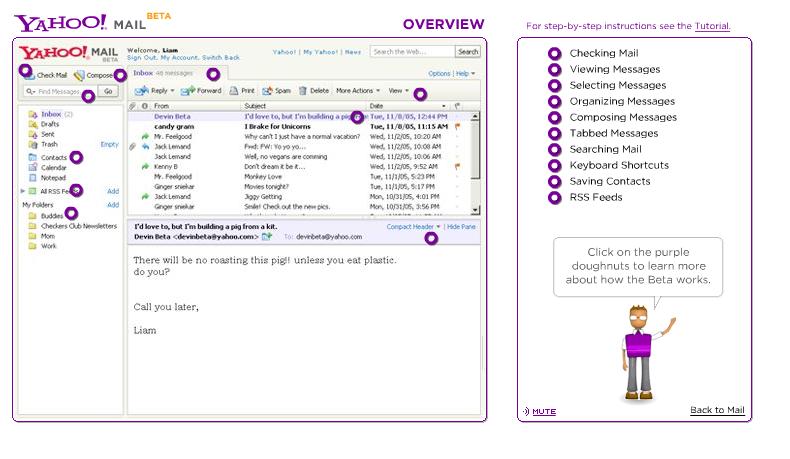This screenshot has width=790, height=459.
Task: Open the Help dropdown
Action: 465,74
